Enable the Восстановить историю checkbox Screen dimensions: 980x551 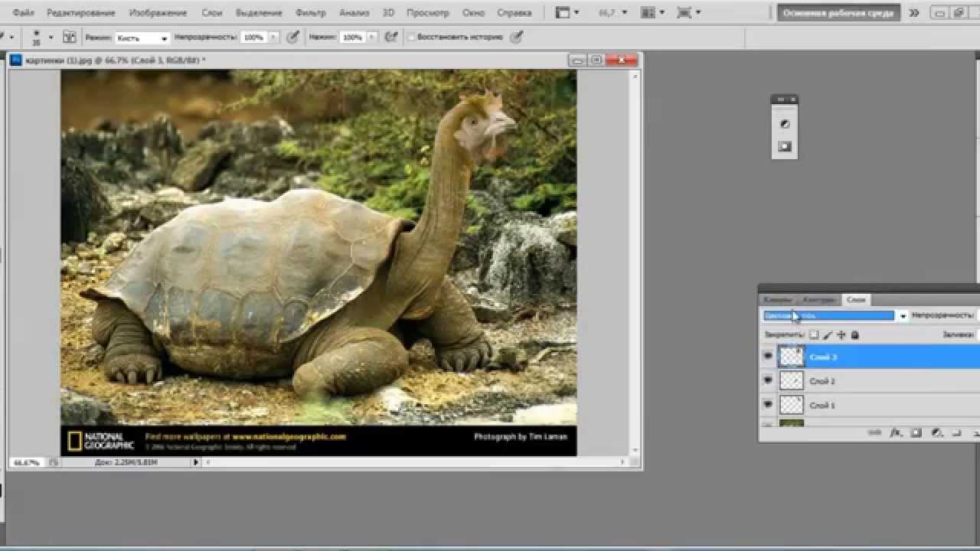(x=412, y=37)
